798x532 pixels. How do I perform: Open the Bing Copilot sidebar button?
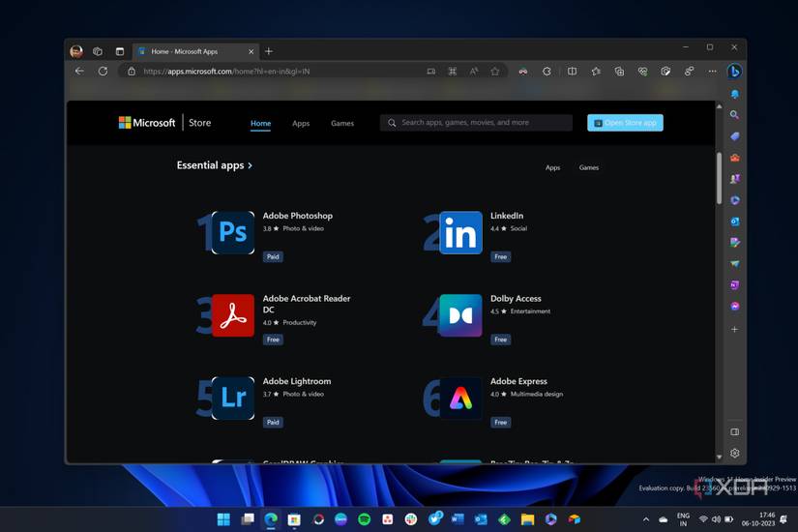734,72
